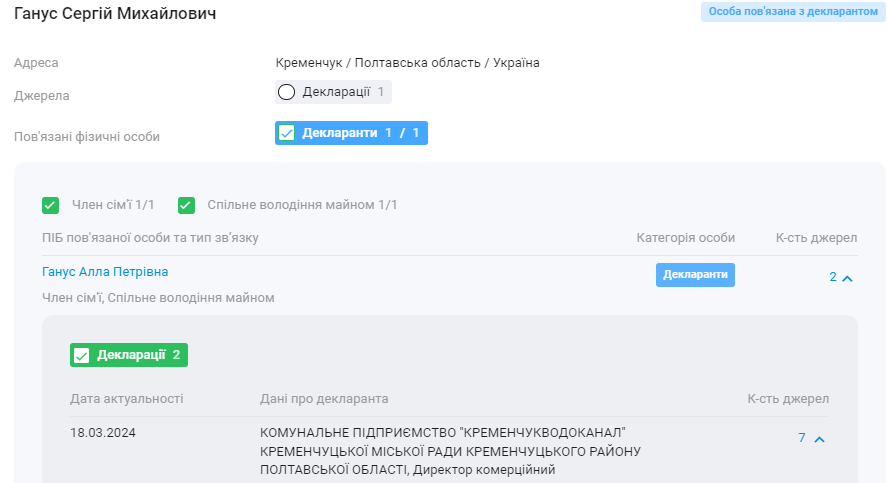Uncheck the Член сім'ї 1/1 filter
887x483 pixels.
pyautogui.click(x=51, y=205)
